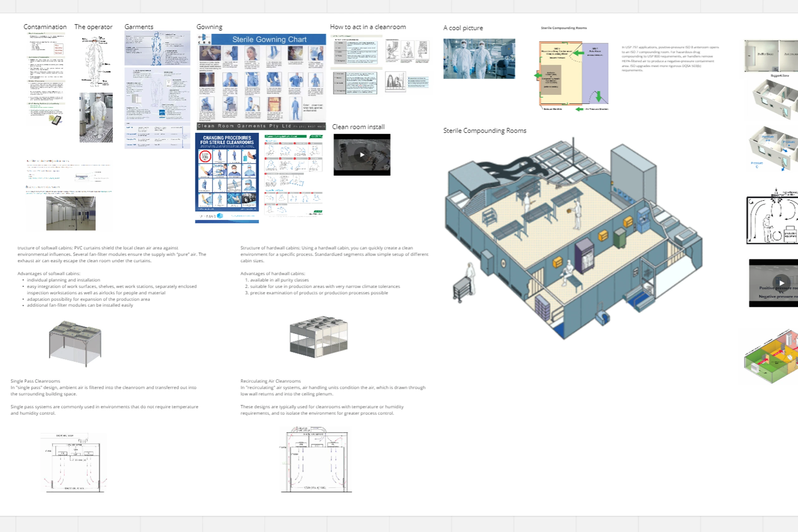Select photo of operator standing in white coverall

coord(96,117)
